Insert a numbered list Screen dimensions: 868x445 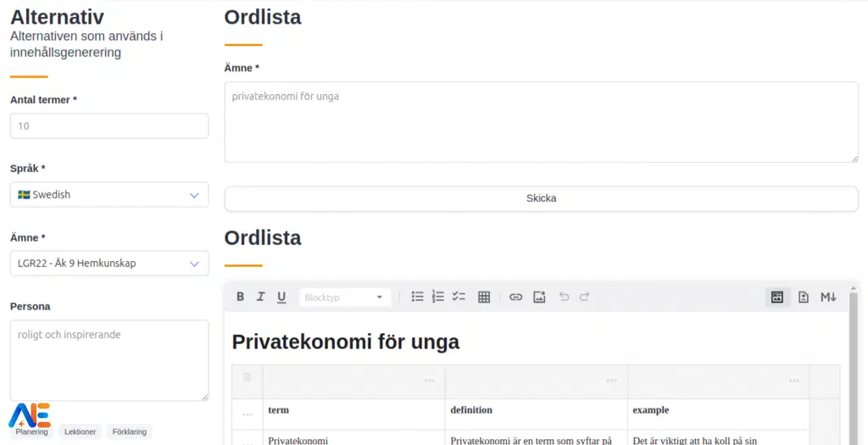pos(438,297)
